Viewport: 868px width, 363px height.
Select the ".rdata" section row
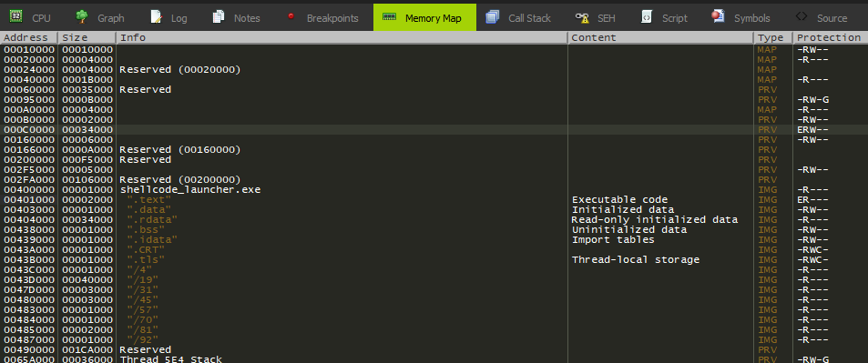pos(434,219)
